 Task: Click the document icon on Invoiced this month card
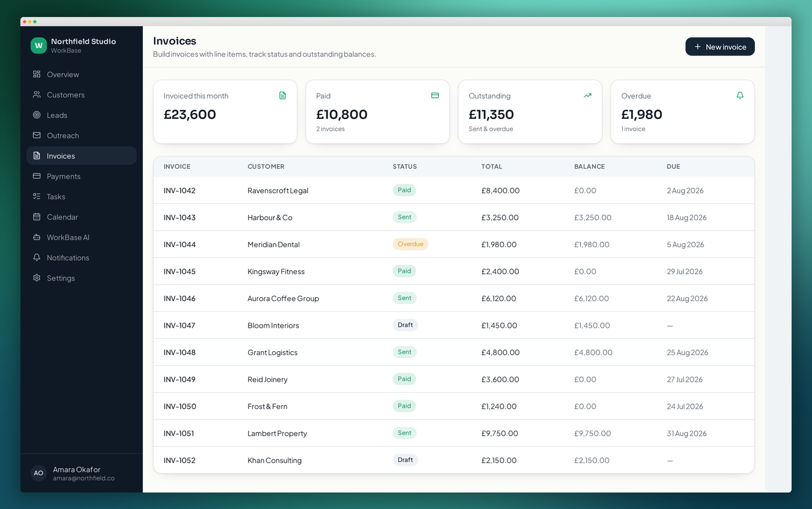point(283,96)
